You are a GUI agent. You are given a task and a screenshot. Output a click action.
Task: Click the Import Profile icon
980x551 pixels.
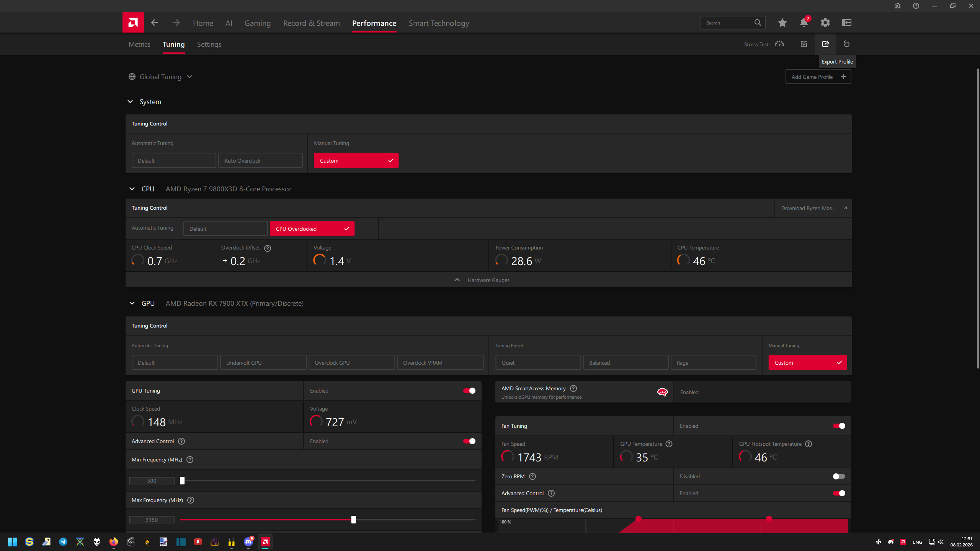[804, 44]
